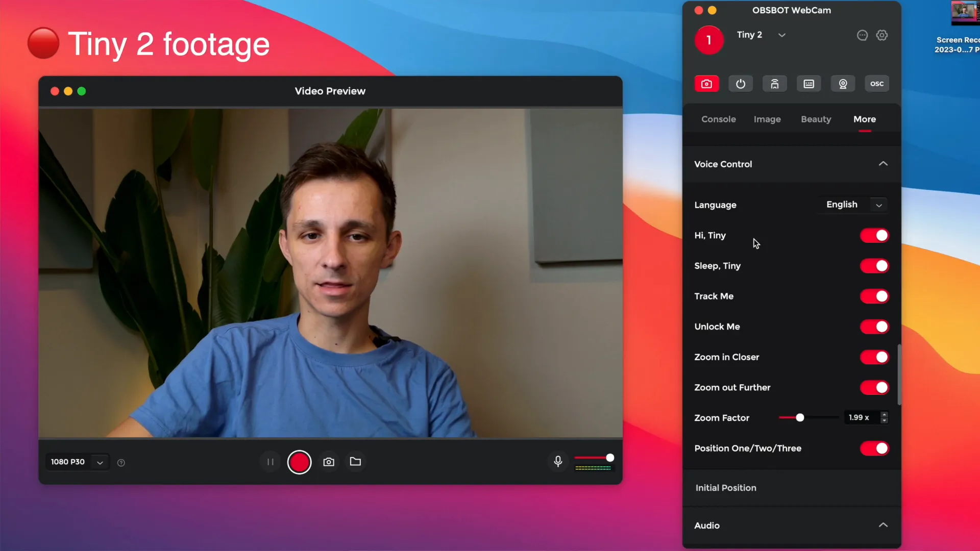This screenshot has height=551, width=980.
Task: Click the microphone volume slider handle
Action: tap(610, 458)
